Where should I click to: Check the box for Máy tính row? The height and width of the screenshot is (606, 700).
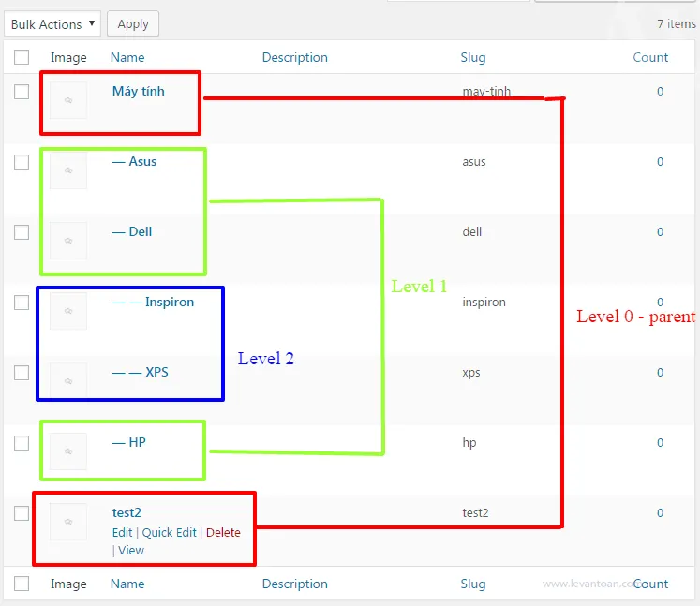coord(22,92)
